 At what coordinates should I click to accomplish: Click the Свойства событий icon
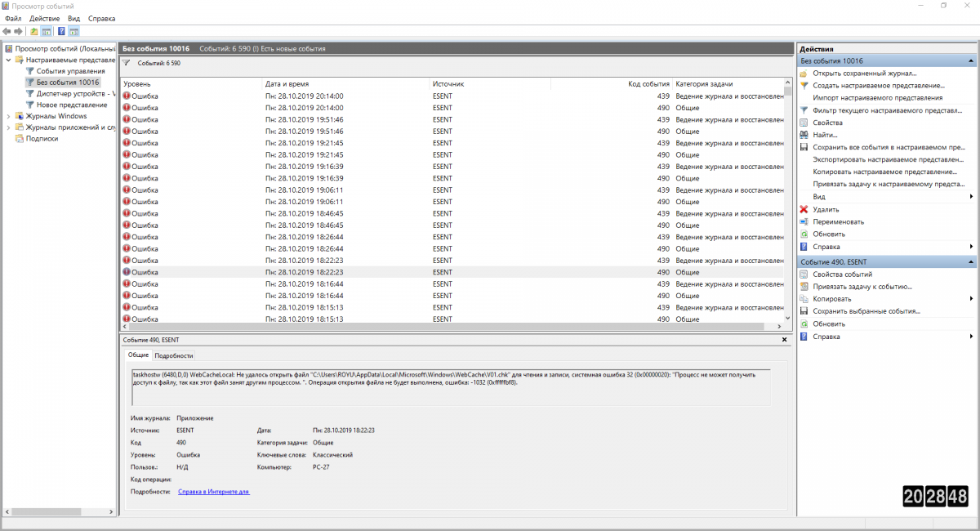coord(804,274)
